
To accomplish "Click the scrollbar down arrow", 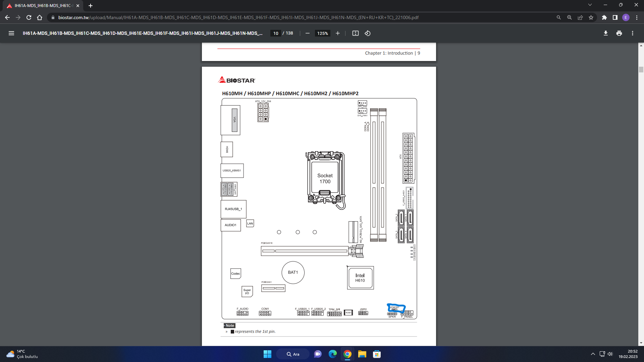I will (x=641, y=343).
